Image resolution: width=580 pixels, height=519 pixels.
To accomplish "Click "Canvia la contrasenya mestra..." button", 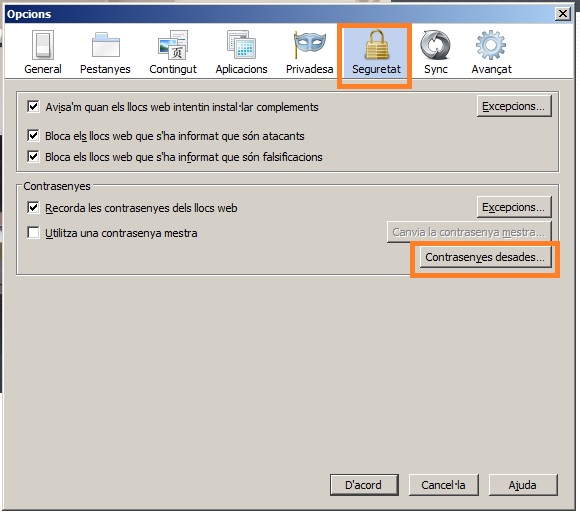I will 469,232.
